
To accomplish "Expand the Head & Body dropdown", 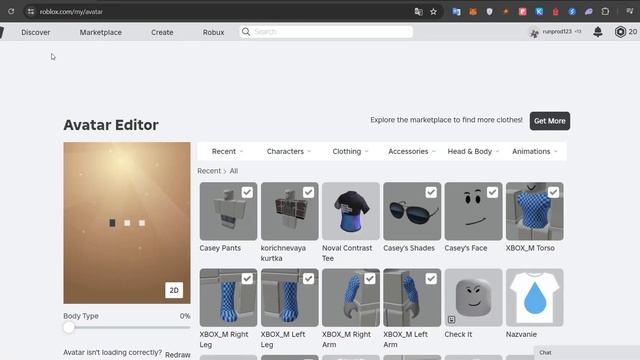I will click(x=473, y=151).
